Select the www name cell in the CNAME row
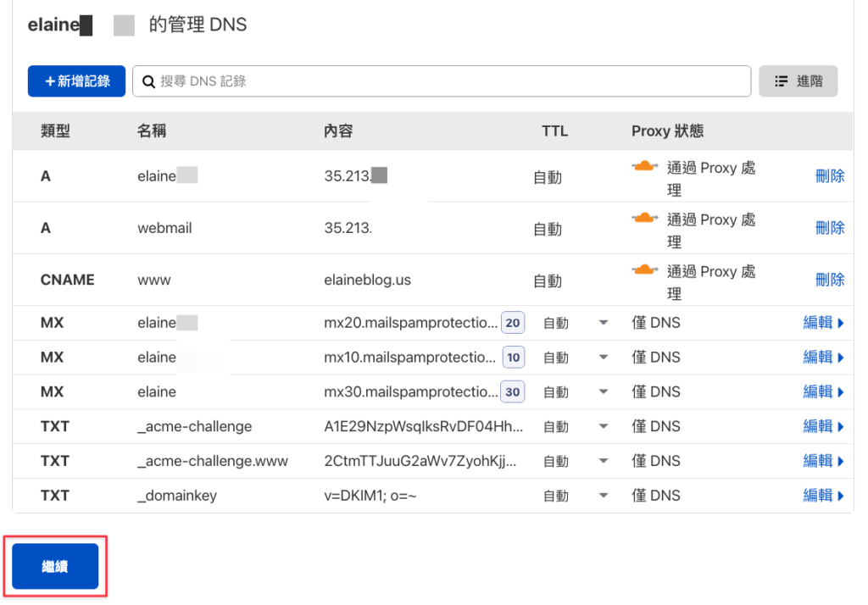The image size is (868, 605). [154, 280]
